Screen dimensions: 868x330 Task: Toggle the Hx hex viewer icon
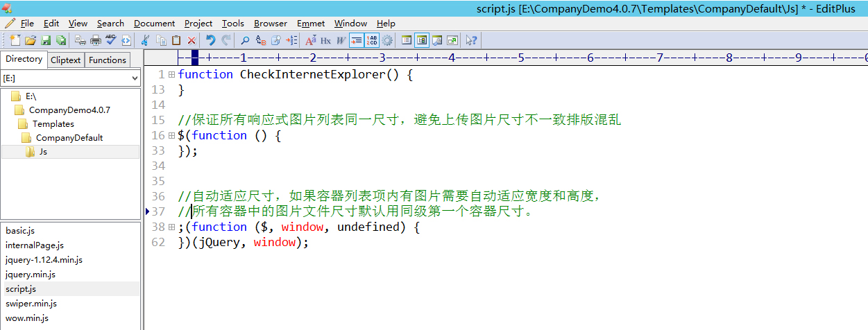click(325, 40)
